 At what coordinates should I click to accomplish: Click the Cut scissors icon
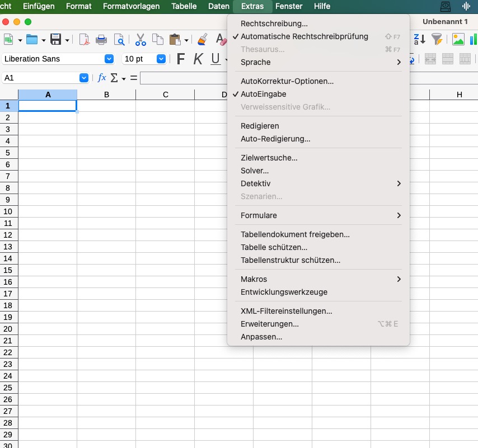[x=140, y=40]
